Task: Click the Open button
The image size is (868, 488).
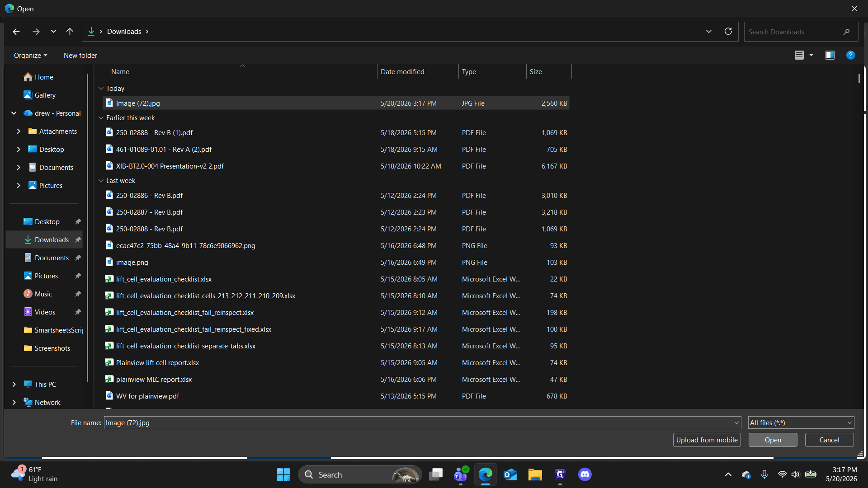Action: [x=773, y=440]
